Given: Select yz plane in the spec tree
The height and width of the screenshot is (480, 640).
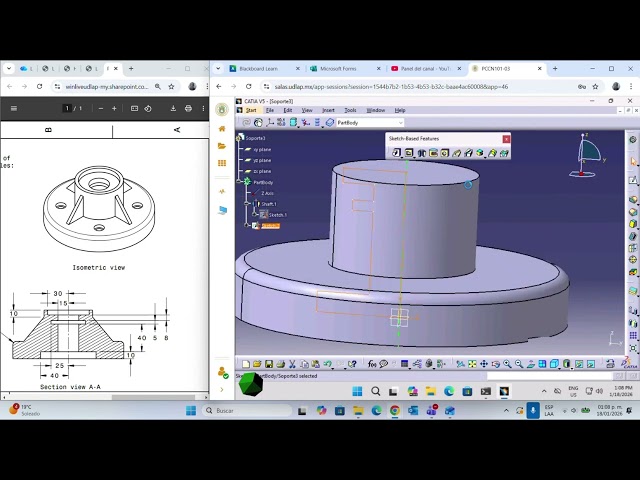Looking at the screenshot, I should pyautogui.click(x=262, y=160).
